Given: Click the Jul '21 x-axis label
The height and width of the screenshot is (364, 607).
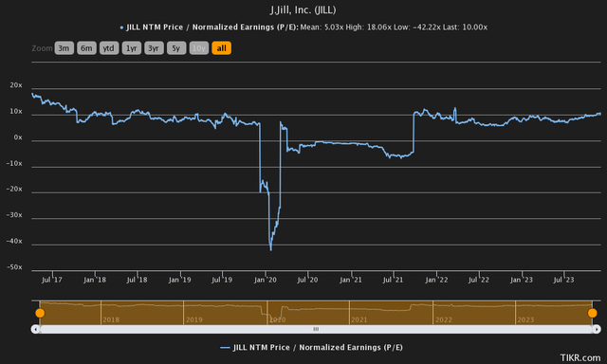Looking at the screenshot, I should (x=393, y=280).
